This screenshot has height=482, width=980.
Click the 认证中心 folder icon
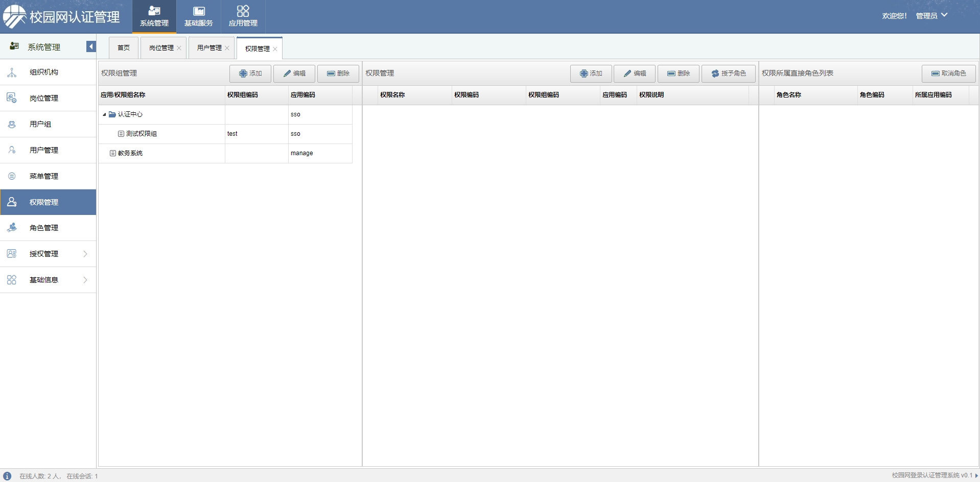click(x=112, y=114)
